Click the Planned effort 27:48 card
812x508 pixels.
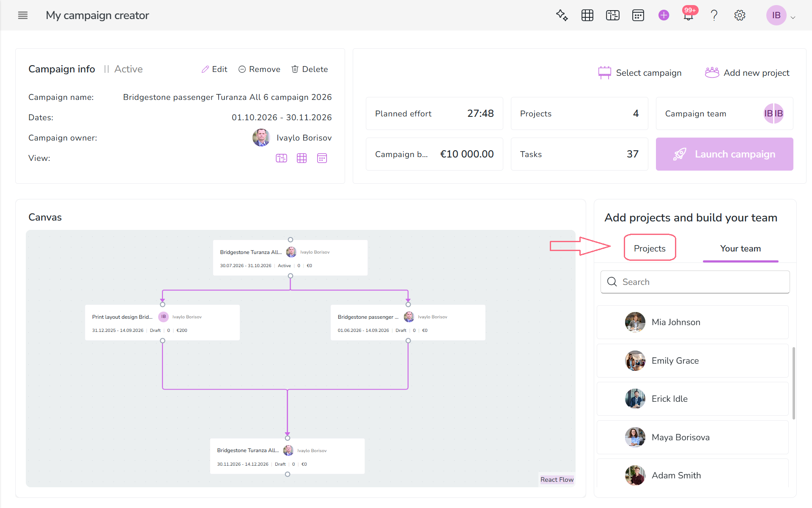(434, 113)
